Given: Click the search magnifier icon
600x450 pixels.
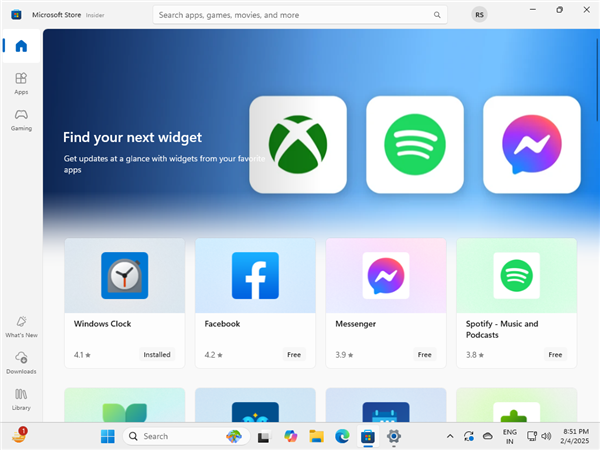Looking at the screenshot, I should 437,16.
